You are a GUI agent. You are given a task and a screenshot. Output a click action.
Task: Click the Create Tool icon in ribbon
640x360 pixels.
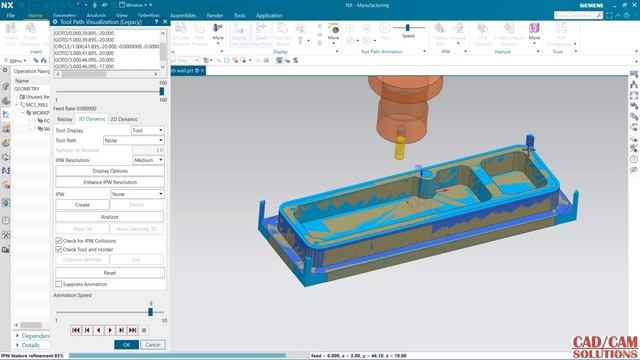point(11,34)
